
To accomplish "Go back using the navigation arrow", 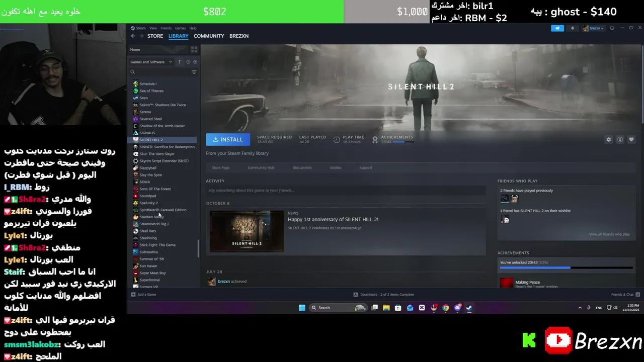I will point(133,36).
